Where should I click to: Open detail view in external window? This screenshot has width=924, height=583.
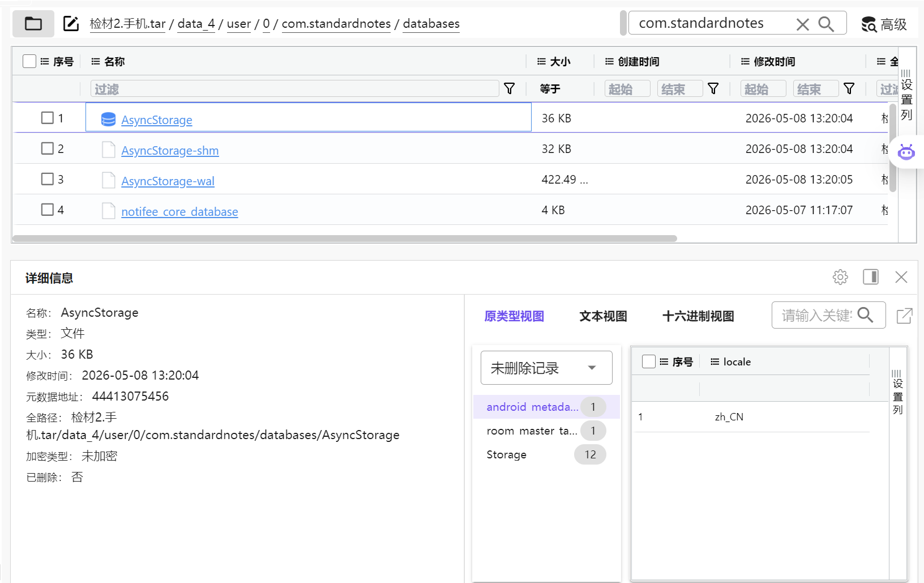click(905, 316)
